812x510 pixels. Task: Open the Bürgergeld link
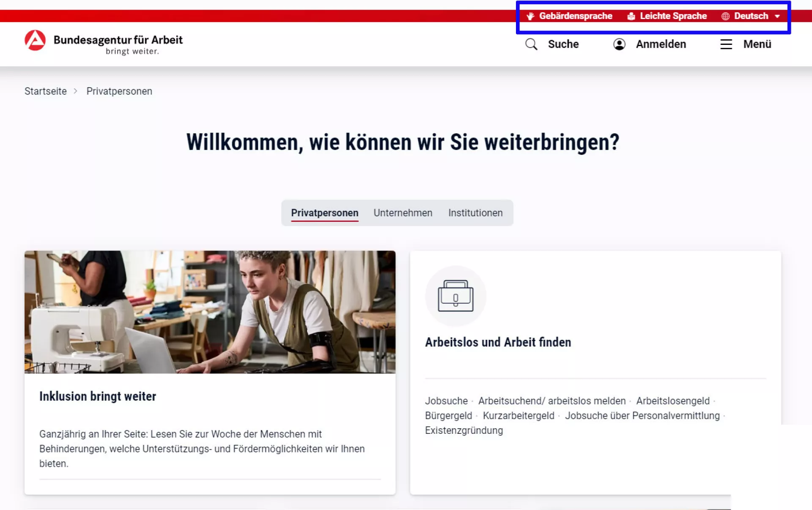pos(448,416)
